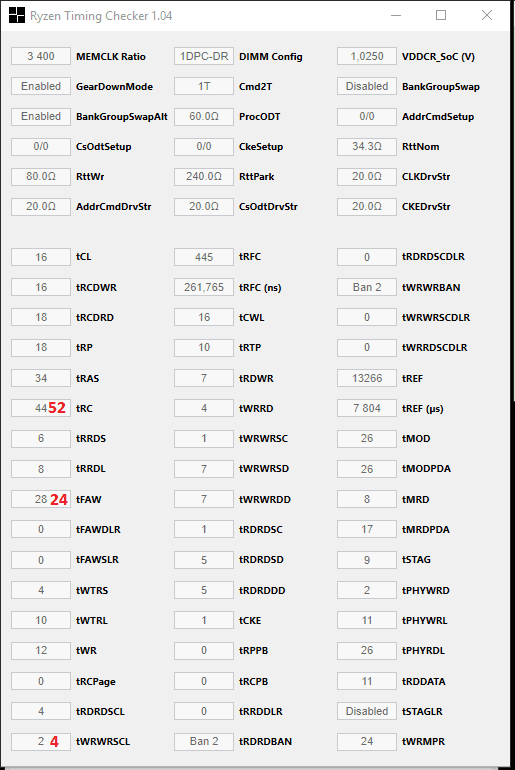This screenshot has width=515, height=770.
Task: Click the BankGroupSwap Disabled field
Action: point(367,86)
